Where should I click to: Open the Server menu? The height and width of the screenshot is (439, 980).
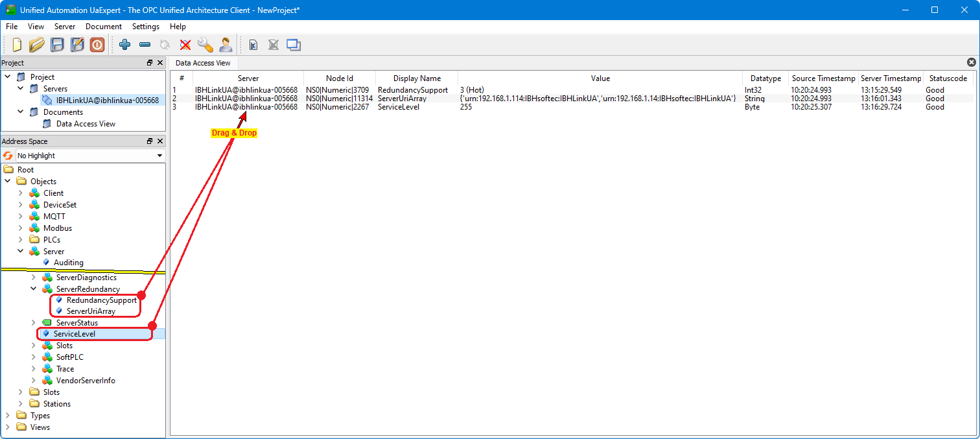[x=65, y=27]
